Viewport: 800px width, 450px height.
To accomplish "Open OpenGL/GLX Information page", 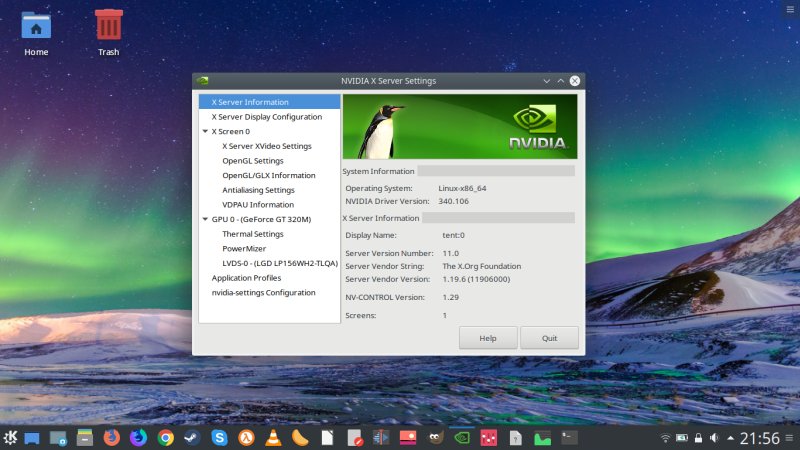I will point(269,175).
